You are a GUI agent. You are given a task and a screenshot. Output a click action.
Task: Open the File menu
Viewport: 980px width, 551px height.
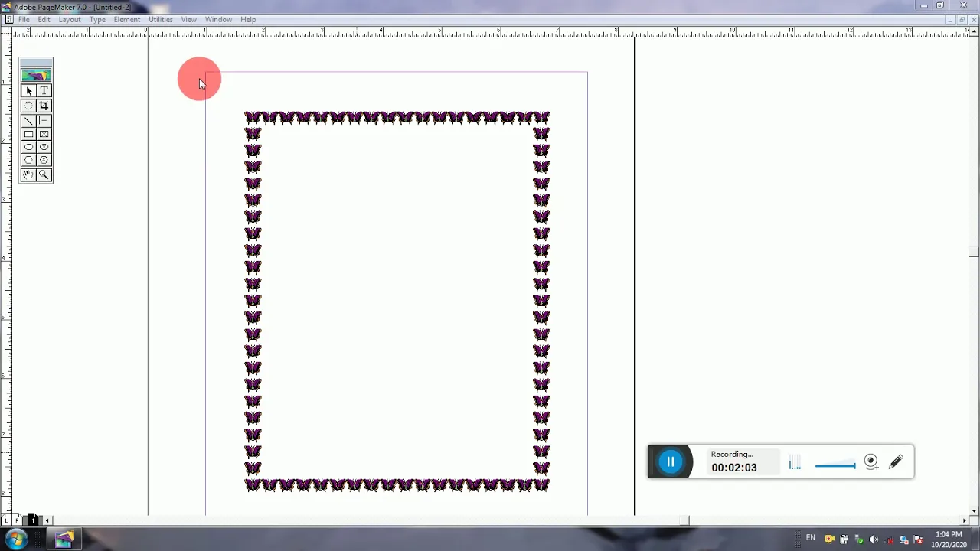point(24,19)
